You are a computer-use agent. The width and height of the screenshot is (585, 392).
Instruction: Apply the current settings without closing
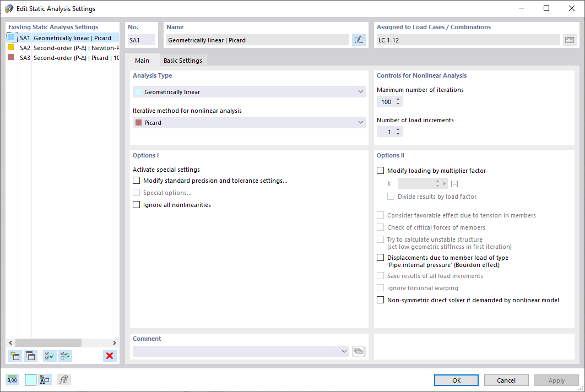pyautogui.click(x=556, y=380)
